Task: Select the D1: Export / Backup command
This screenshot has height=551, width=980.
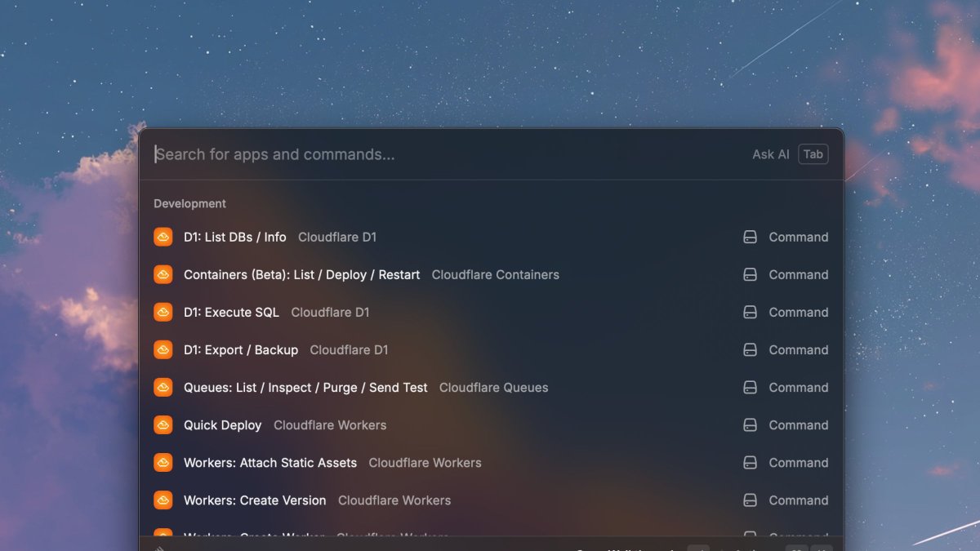Action: [x=491, y=349]
